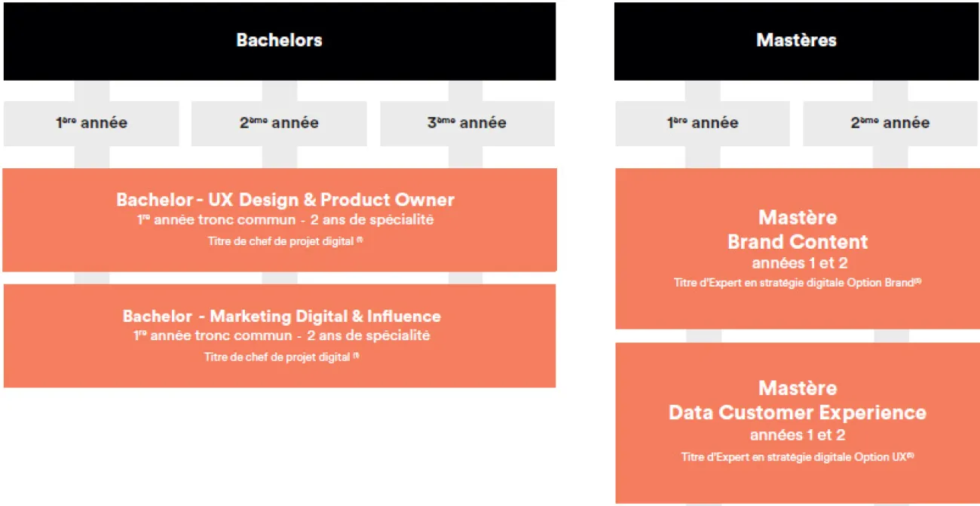This screenshot has width=980, height=506.
Task: Select 1ère année under Mastères
Action: pyautogui.click(x=703, y=123)
